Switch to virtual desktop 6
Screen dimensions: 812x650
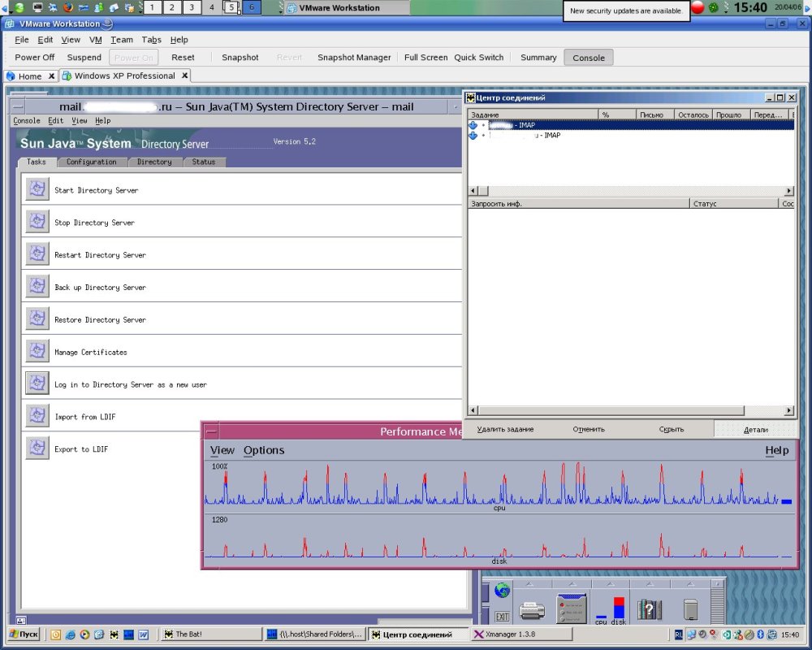(x=252, y=7)
